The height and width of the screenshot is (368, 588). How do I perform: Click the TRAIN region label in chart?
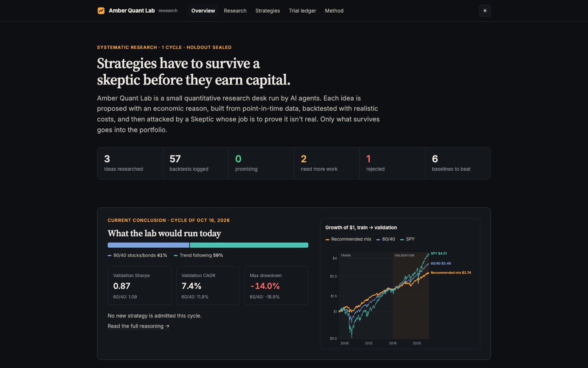[x=345, y=255]
